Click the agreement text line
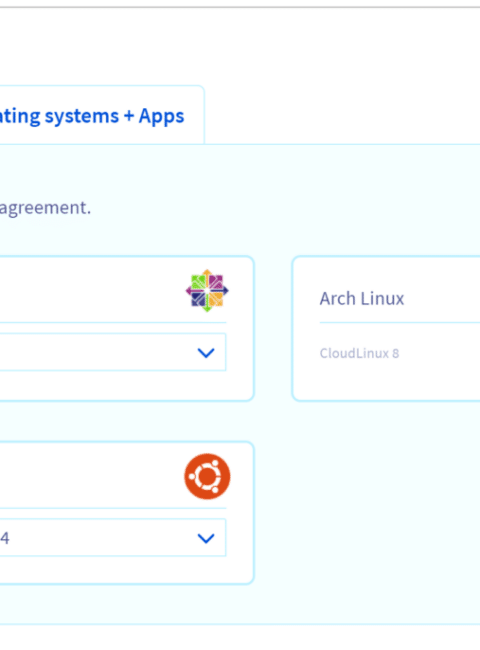Screen dimensions: 480x650 tap(45, 207)
